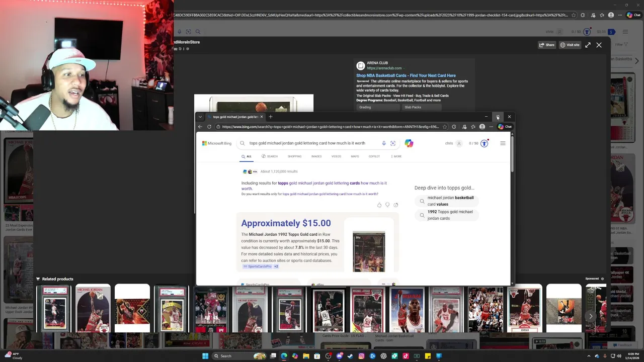
Task: Open the SportsCardsPro source chip
Action: pyautogui.click(x=257, y=266)
